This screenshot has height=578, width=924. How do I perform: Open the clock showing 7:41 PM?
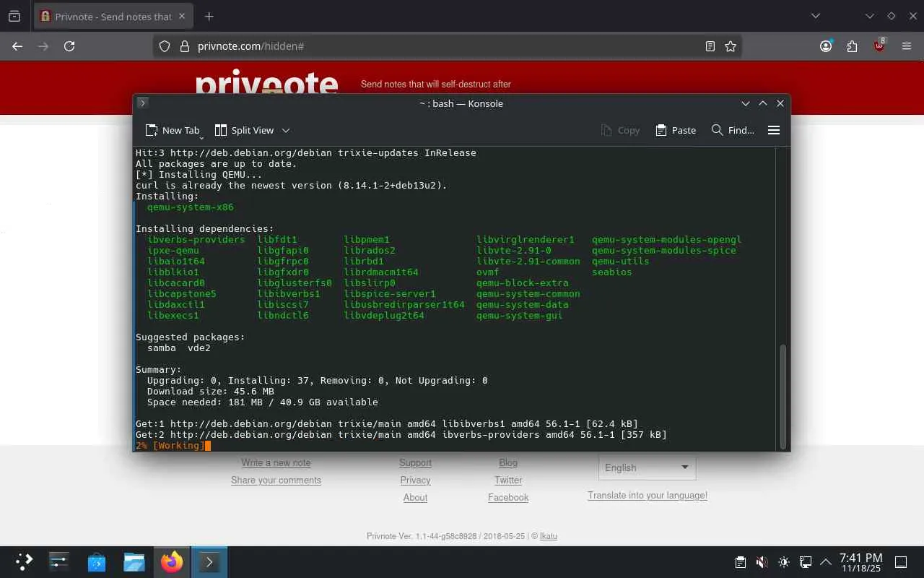(861, 562)
